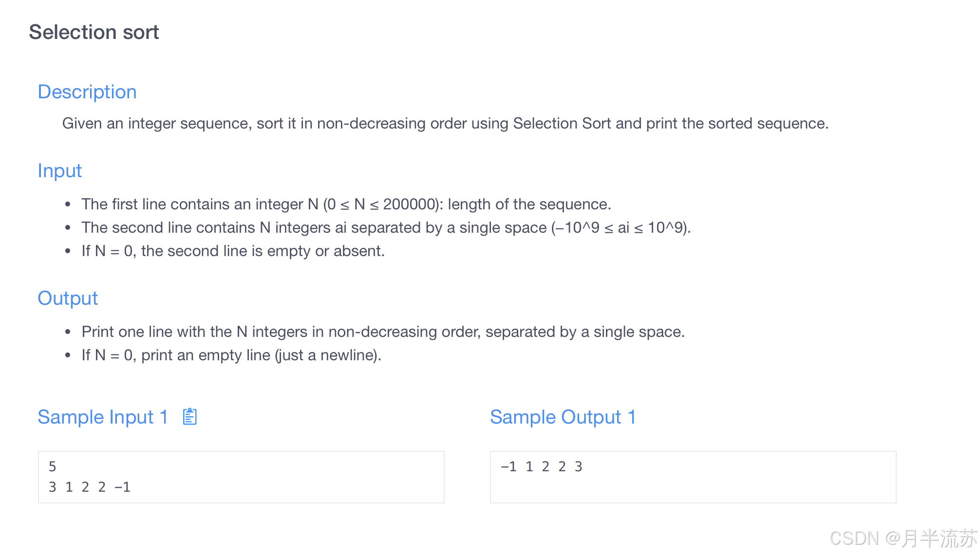Click the sorted output line -1 1 2 2 3
This screenshot has height=555, width=980.
[x=542, y=467]
